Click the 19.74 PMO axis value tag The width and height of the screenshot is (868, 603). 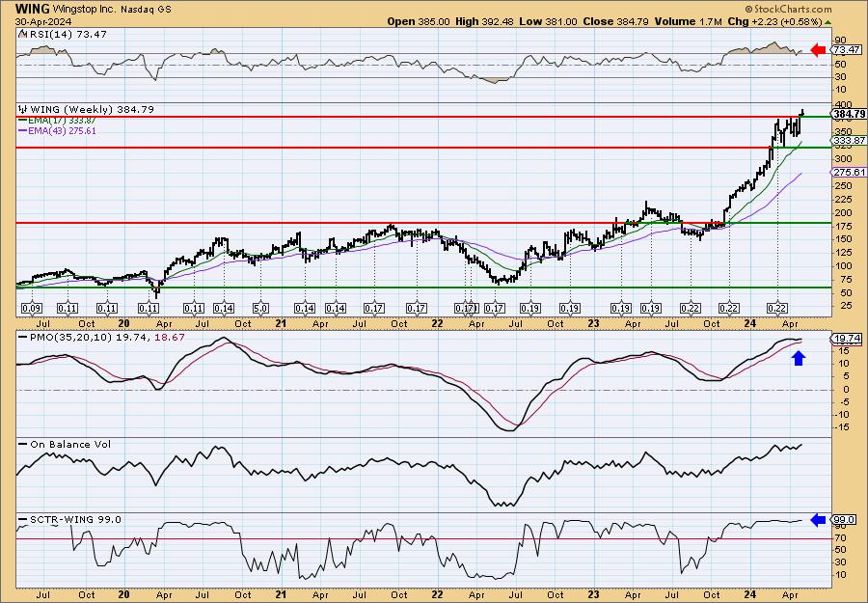pyautogui.click(x=847, y=339)
